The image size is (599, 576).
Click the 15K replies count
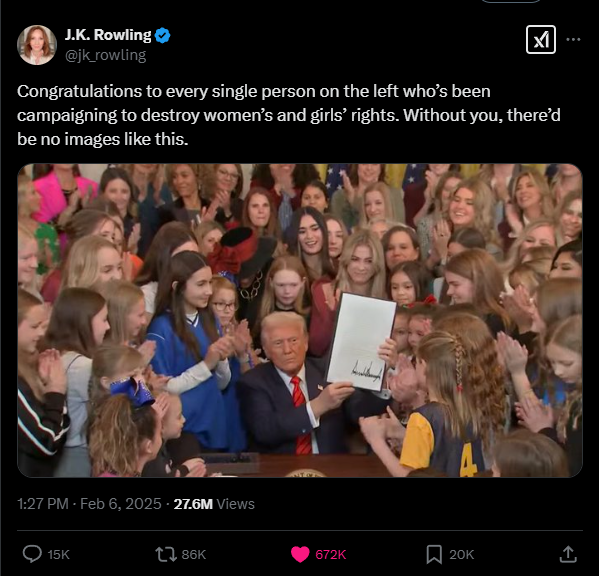point(58,555)
